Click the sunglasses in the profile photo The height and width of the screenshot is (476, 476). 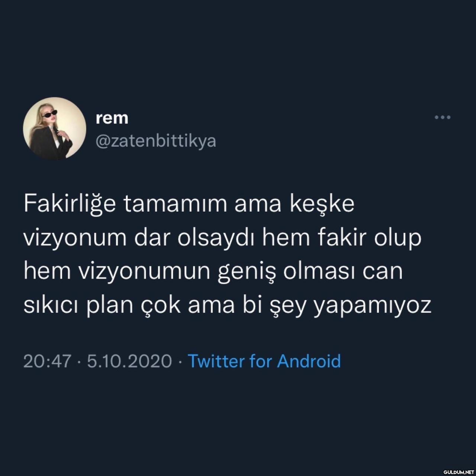50,114
